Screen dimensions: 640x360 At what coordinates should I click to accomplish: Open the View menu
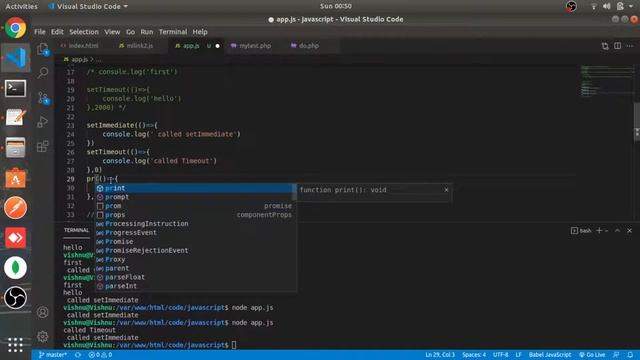click(x=112, y=32)
